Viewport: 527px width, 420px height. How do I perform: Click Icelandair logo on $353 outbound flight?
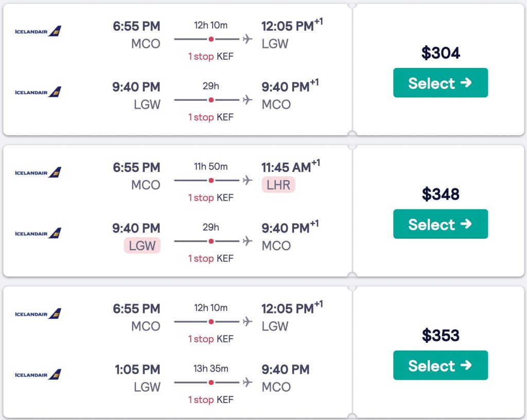[38, 313]
